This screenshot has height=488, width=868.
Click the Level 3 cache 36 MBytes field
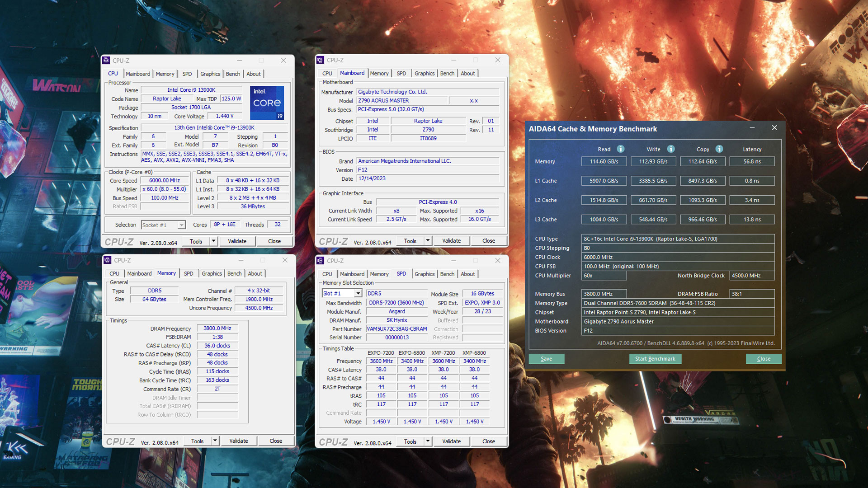tap(253, 206)
